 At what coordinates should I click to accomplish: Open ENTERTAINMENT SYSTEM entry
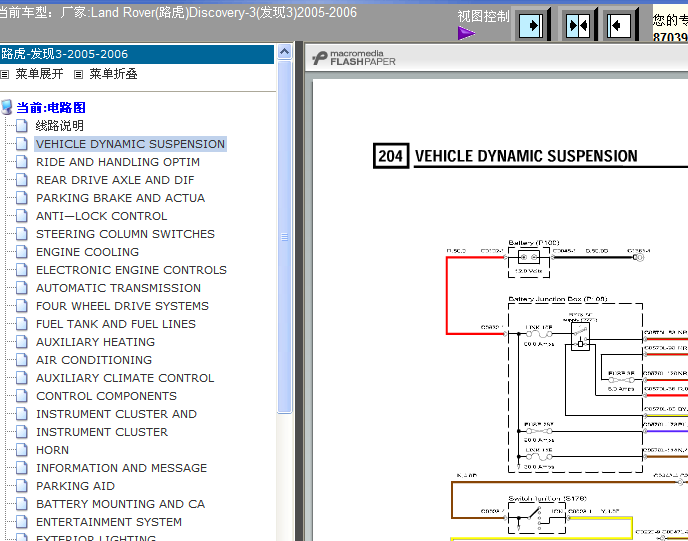pyautogui.click(x=109, y=522)
